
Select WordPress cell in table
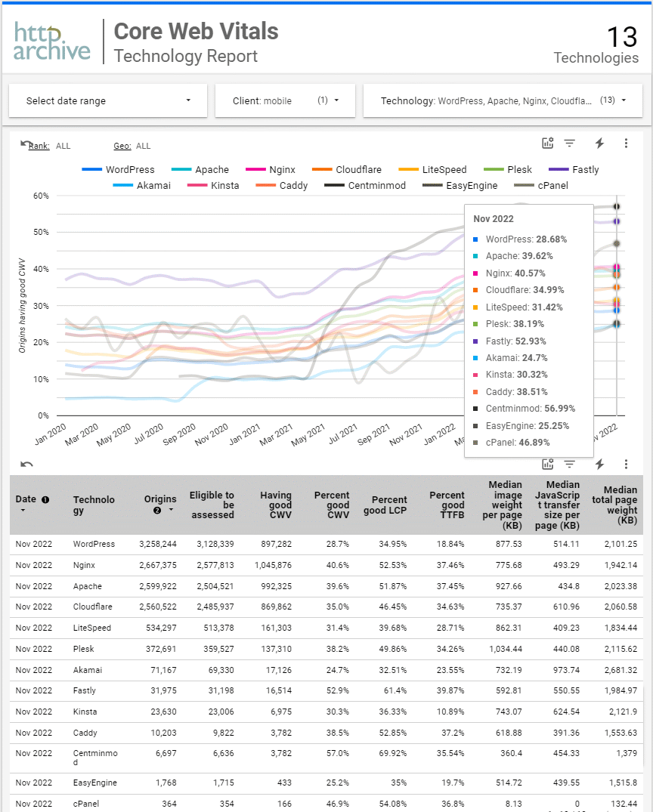pyautogui.click(x=94, y=544)
